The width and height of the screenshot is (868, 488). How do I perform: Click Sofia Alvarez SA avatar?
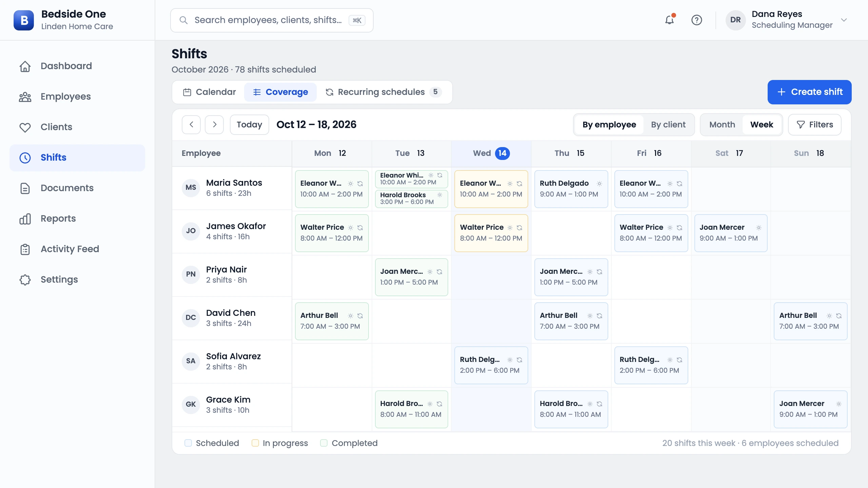[191, 361]
